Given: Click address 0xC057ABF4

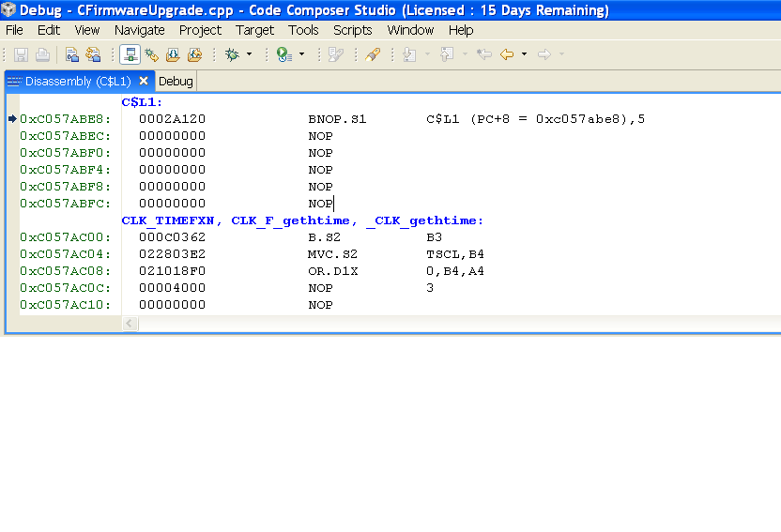Looking at the screenshot, I should coord(66,170).
